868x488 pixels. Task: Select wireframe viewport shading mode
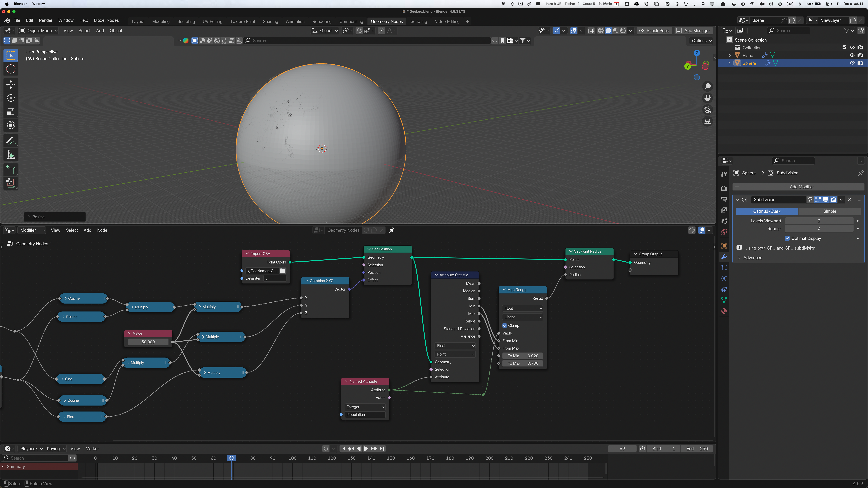[601, 31]
